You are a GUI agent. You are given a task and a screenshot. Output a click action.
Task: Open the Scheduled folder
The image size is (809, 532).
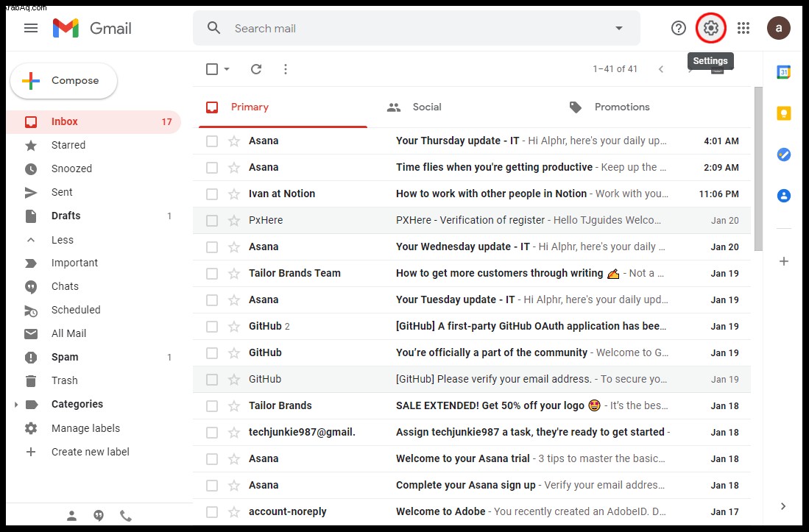(94, 311)
